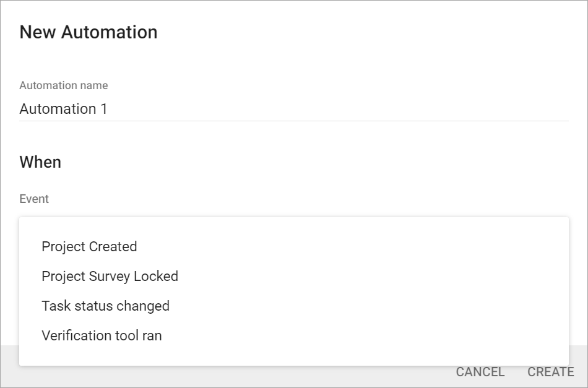This screenshot has width=588, height=388.
Task: Click the underline beneath "Automation 1"
Action: click(x=294, y=121)
